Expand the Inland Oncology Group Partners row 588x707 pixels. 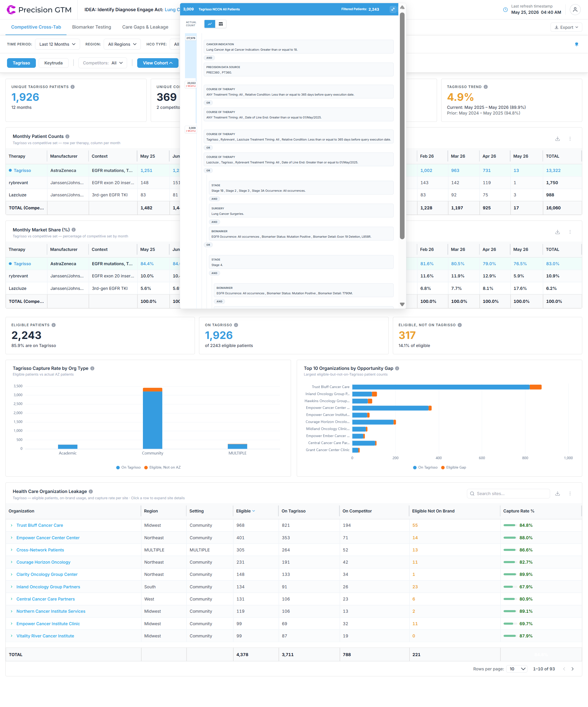(11, 587)
